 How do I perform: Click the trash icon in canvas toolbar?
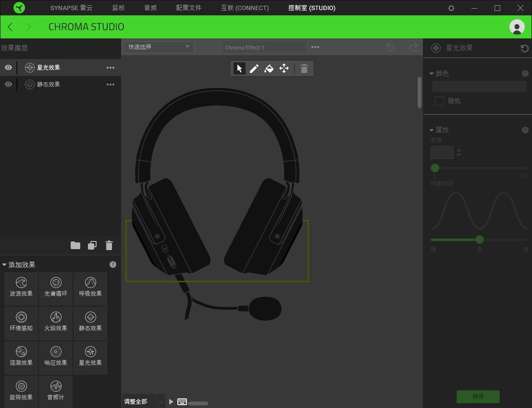tap(304, 69)
